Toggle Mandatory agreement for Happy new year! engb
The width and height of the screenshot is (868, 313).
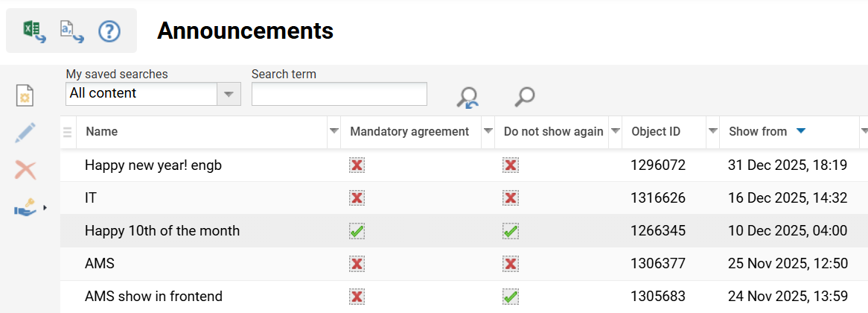pyautogui.click(x=357, y=165)
